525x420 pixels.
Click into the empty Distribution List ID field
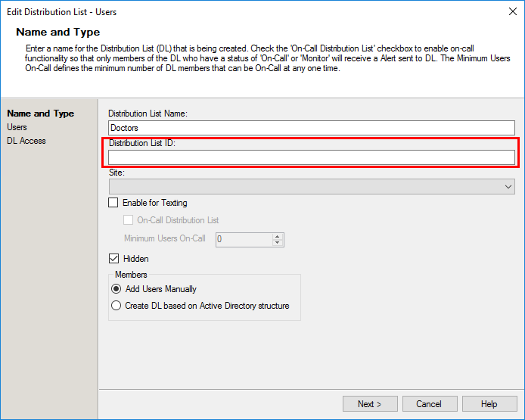[312, 157]
